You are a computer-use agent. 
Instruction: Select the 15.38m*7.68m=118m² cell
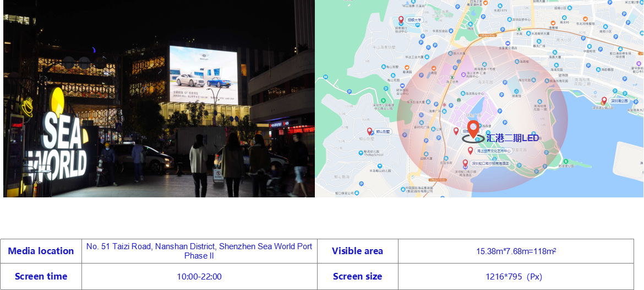(516, 251)
